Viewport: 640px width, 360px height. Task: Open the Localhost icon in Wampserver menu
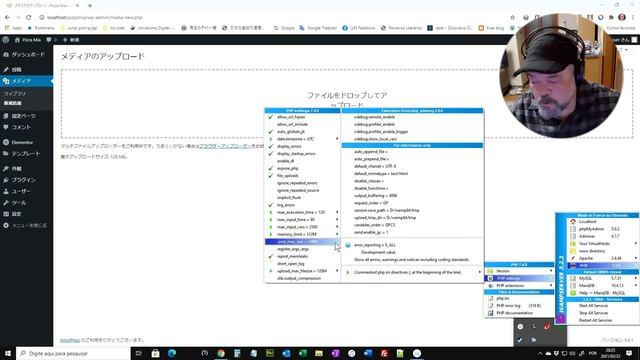pyautogui.click(x=573, y=222)
